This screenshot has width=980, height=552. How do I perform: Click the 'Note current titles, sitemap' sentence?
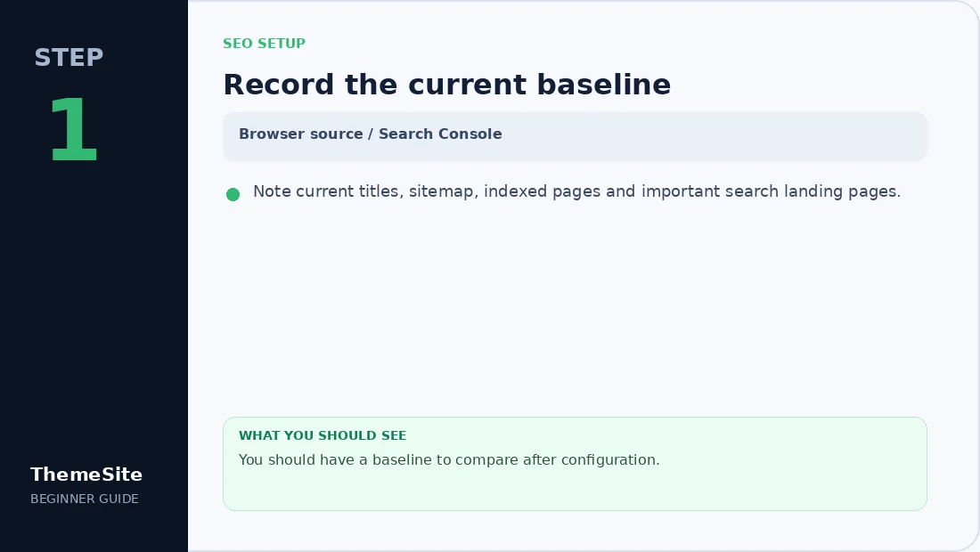click(x=576, y=191)
